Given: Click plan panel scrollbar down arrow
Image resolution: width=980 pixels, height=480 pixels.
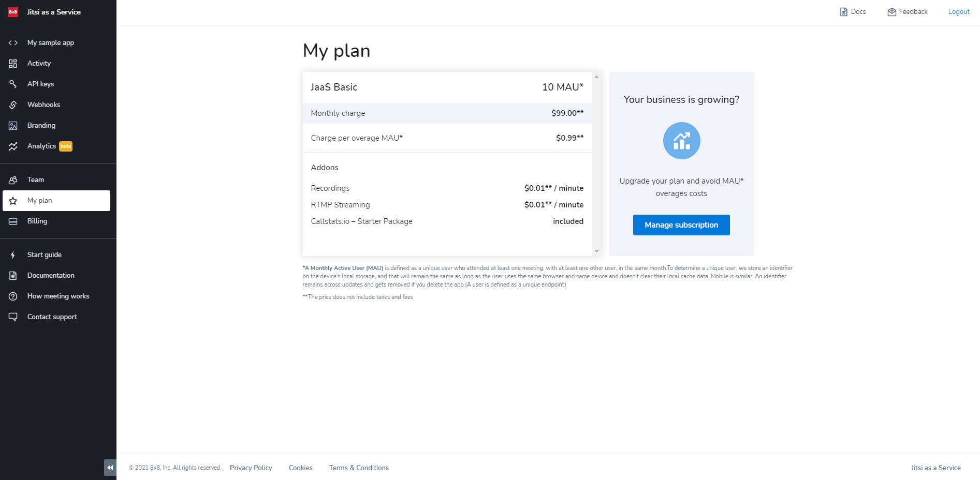Looking at the screenshot, I should click(x=596, y=251).
